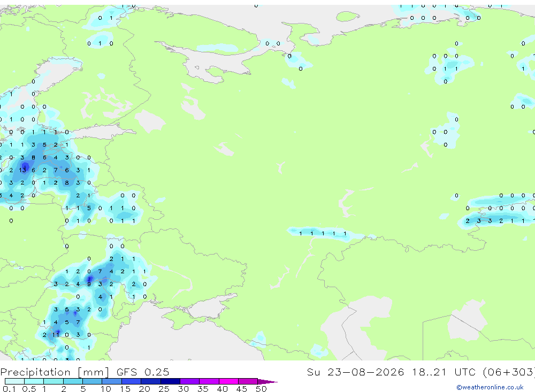The height and width of the screenshot is (392, 535).
Task: Select the purple legend swatch between 30 and 35
Action: tap(189, 381)
